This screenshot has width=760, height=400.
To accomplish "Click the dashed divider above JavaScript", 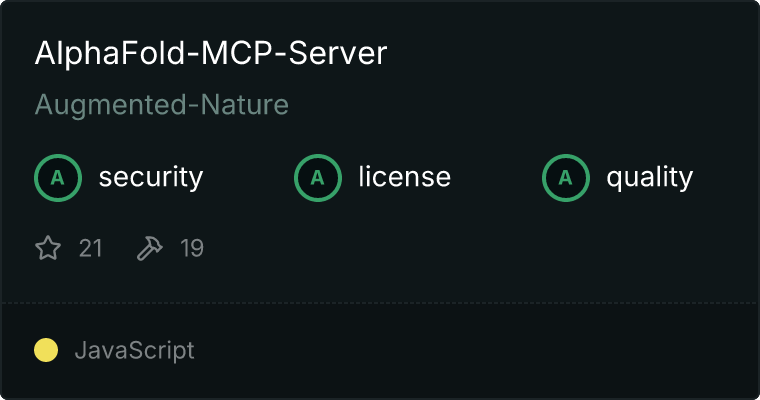I will point(380,303).
